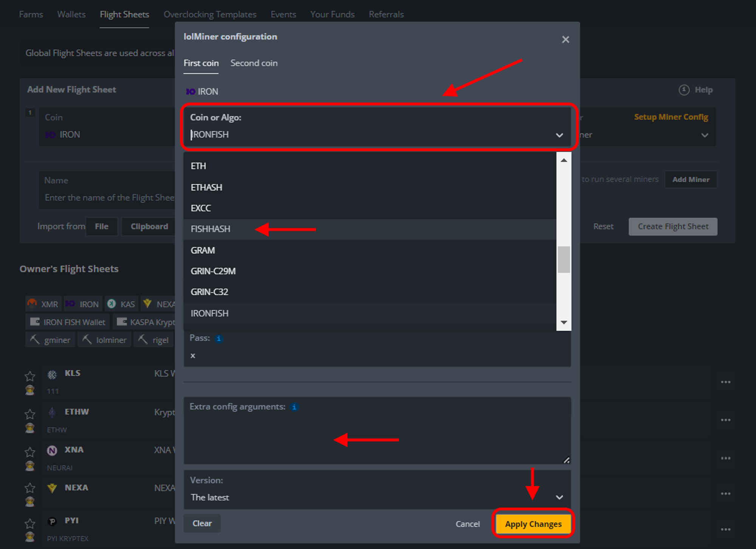This screenshot has width=756, height=549.
Task: Click the Clear button
Action: [202, 523]
